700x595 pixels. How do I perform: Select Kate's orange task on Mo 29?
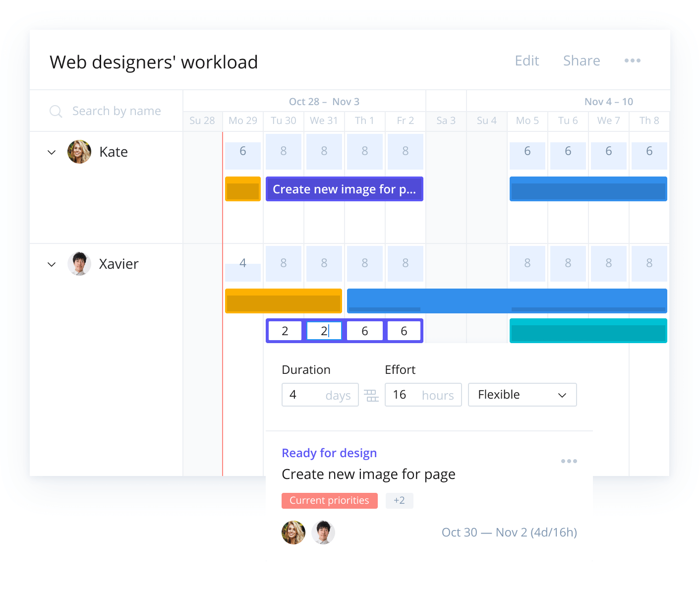point(243,189)
